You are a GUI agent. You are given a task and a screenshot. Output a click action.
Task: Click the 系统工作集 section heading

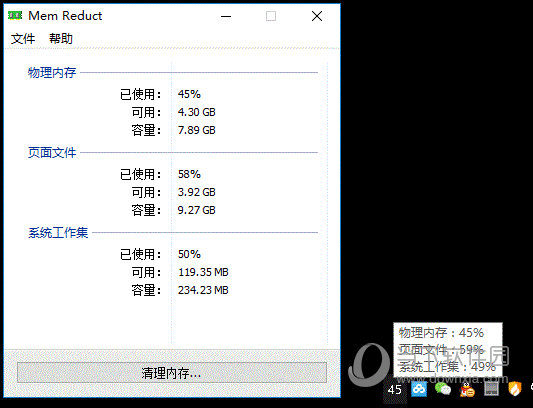click(58, 233)
